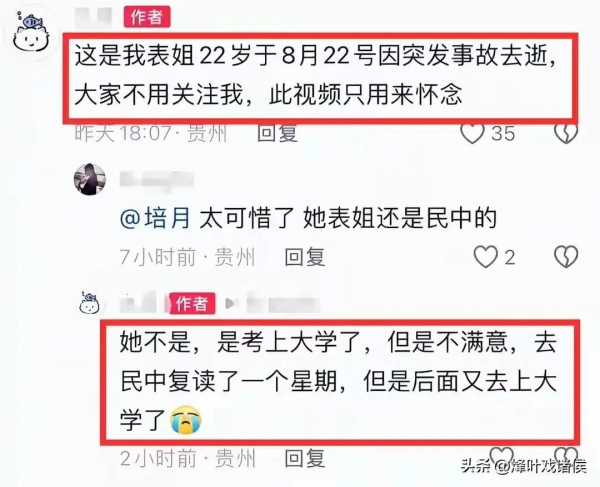Like the 太可惜了 reply with 2 likes
Image resolution: width=600 pixels, height=487 pixels.
[485, 257]
